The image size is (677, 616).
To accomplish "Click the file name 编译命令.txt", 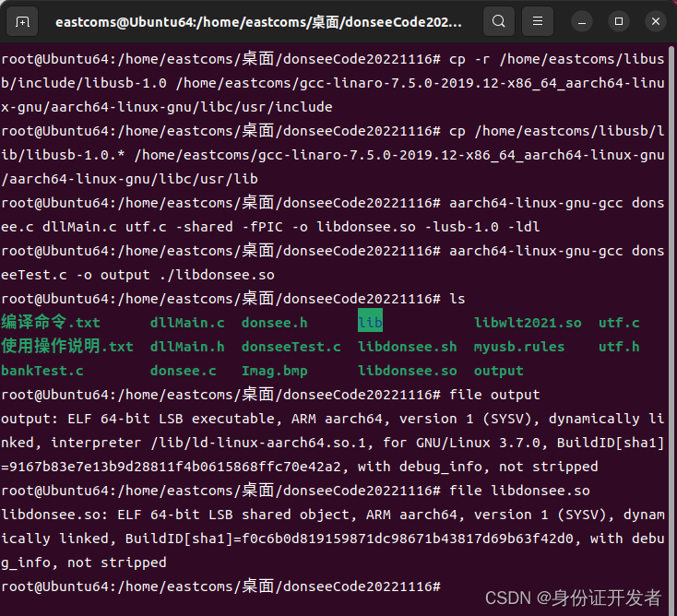I will pos(51,323).
